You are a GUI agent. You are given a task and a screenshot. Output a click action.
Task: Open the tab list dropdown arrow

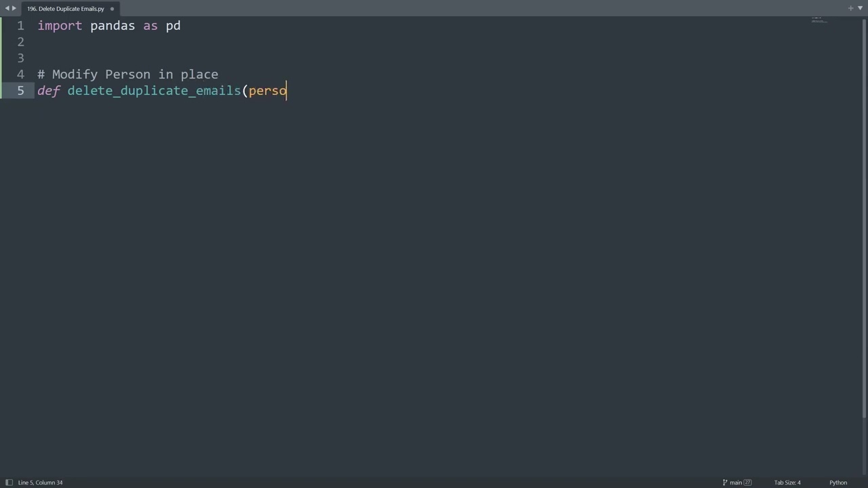[x=860, y=8]
